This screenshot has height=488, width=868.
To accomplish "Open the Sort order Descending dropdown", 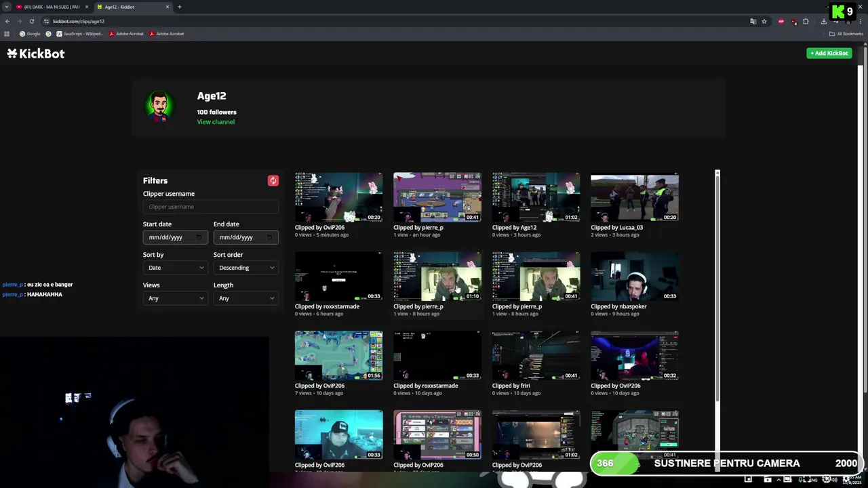I will pyautogui.click(x=245, y=268).
